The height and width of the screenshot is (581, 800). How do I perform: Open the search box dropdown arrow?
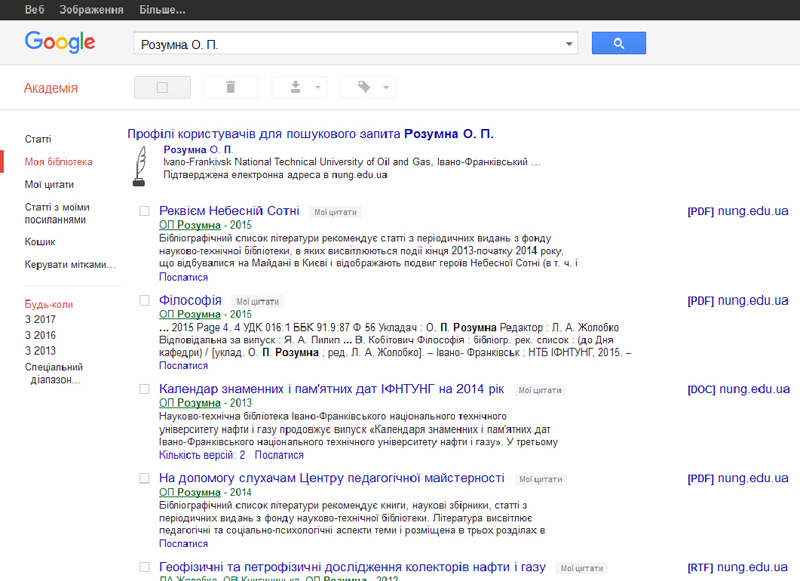pyautogui.click(x=569, y=44)
